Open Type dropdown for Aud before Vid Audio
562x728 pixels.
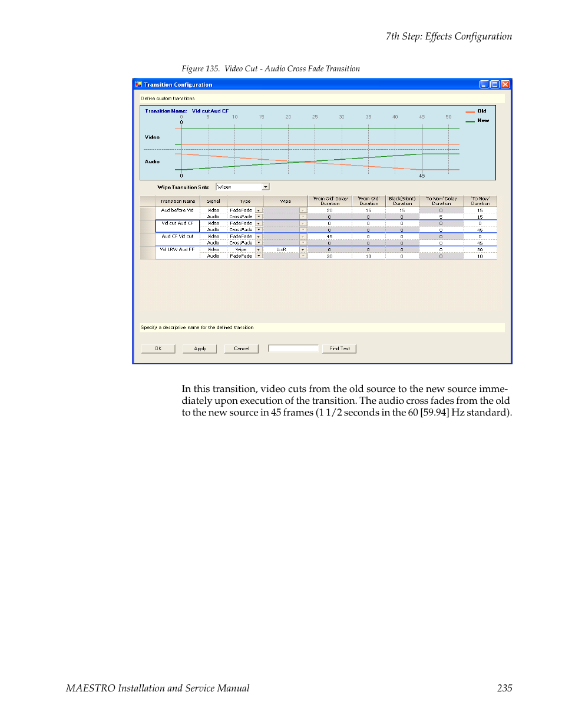coord(259,217)
